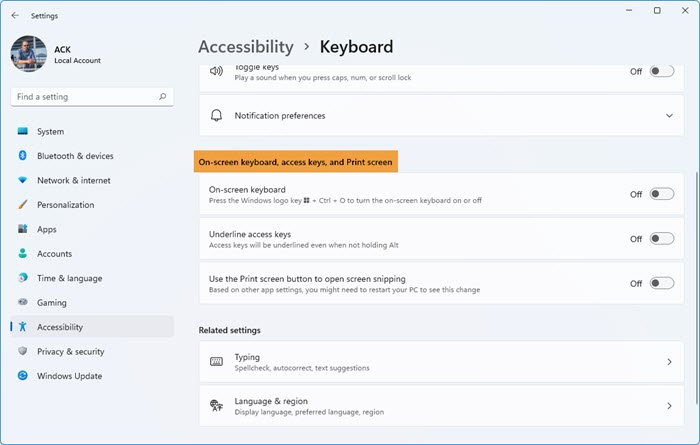700x445 pixels.
Task: Enable Underline access keys switch
Action: click(x=661, y=239)
